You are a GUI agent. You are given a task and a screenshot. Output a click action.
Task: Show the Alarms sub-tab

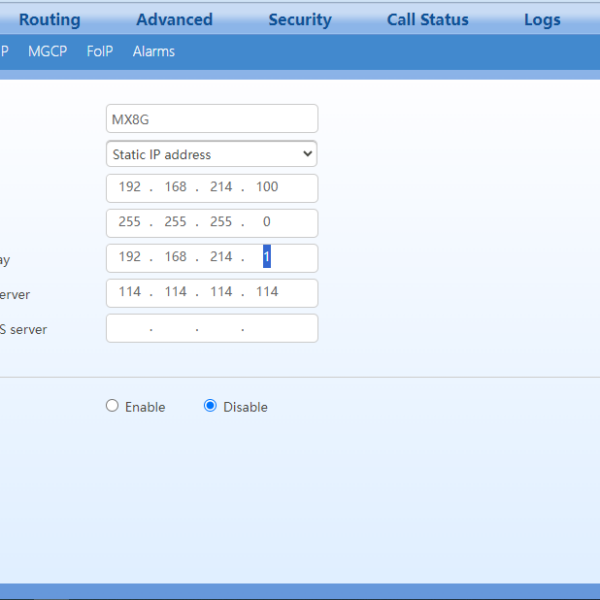coord(153,51)
